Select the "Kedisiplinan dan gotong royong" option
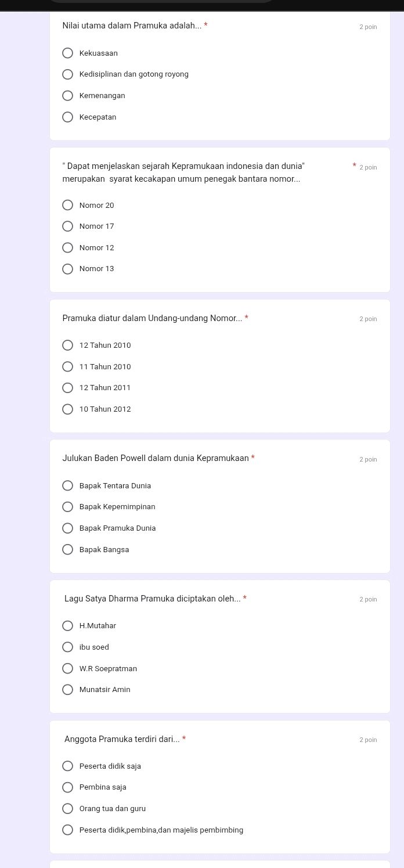 point(68,74)
